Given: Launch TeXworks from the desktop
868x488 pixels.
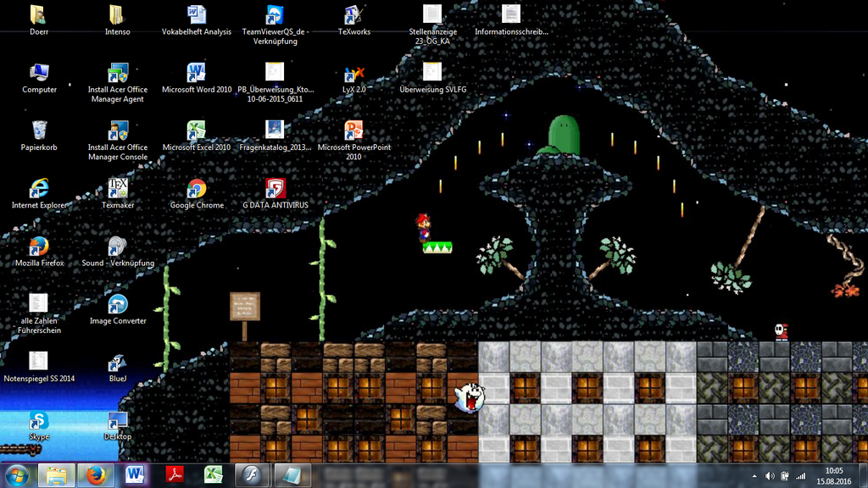Looking at the screenshot, I should coord(353,15).
